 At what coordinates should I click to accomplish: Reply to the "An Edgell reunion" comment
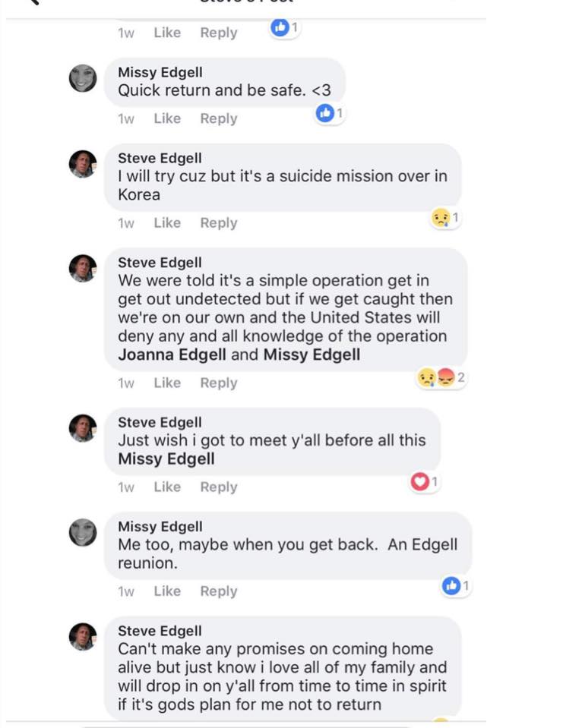[x=219, y=591]
